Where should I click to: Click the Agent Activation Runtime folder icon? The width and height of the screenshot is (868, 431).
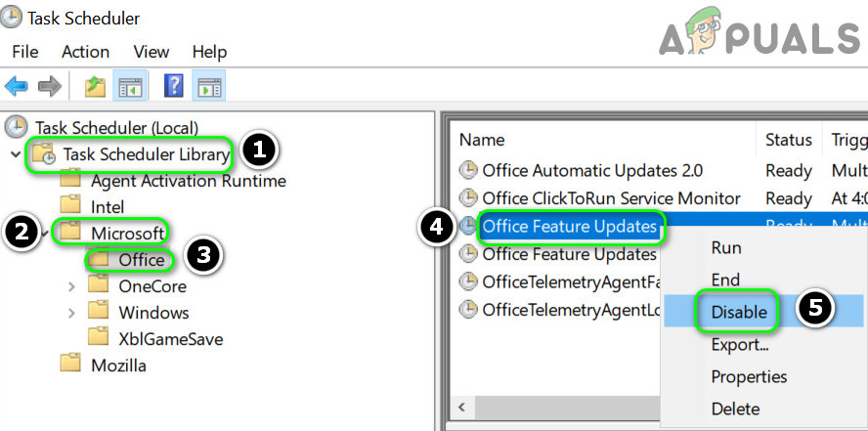[x=70, y=179]
